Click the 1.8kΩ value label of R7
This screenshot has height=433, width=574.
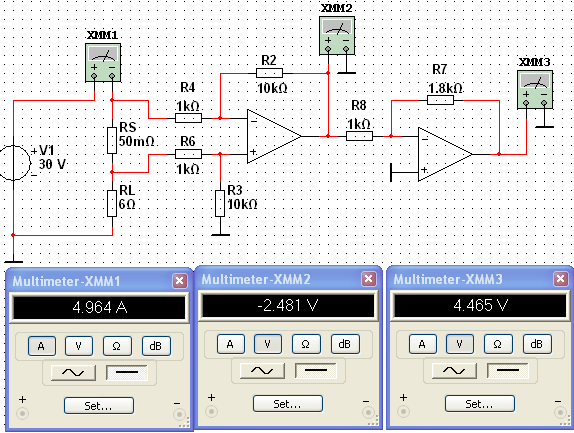446,88
